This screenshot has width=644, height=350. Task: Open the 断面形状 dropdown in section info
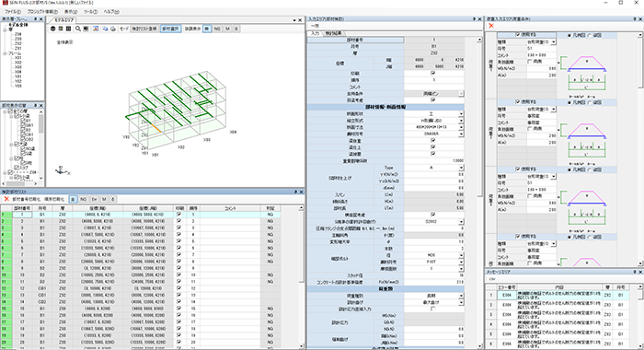click(461, 114)
